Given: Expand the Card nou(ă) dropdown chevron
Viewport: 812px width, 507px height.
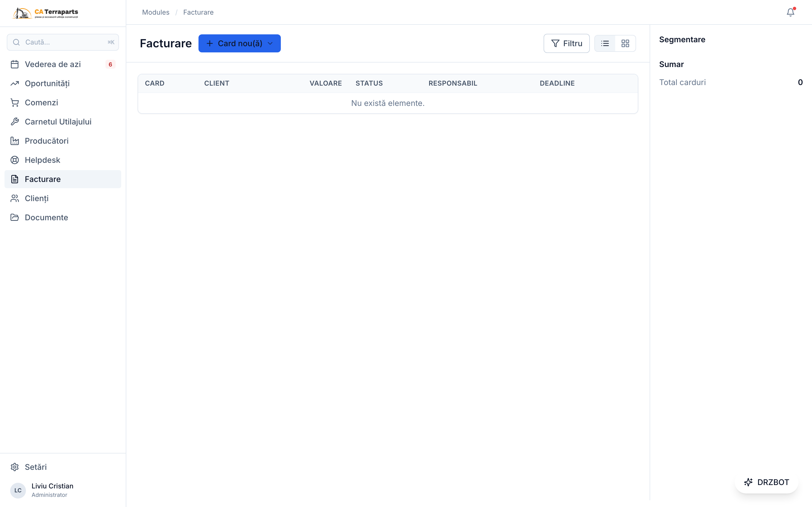Looking at the screenshot, I should pos(270,43).
